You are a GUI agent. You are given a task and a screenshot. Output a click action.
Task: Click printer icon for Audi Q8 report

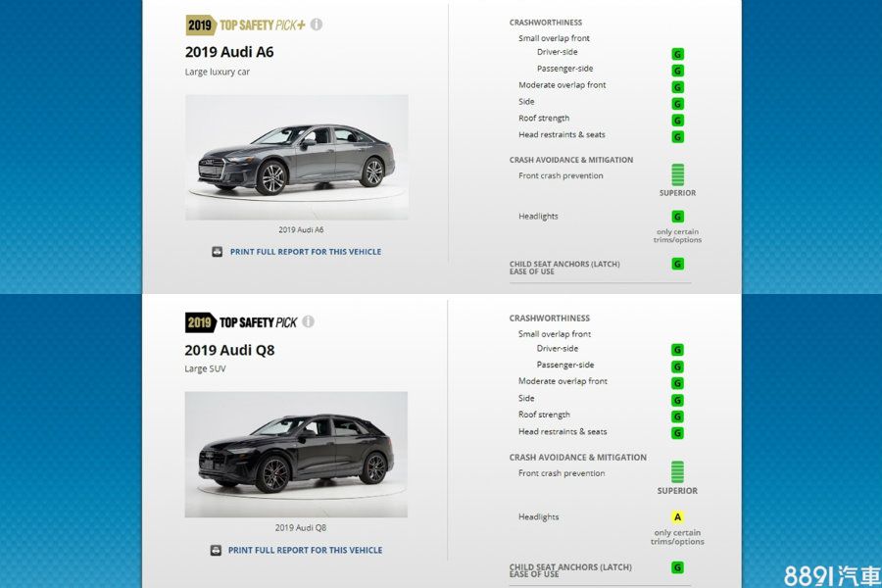pos(216,550)
